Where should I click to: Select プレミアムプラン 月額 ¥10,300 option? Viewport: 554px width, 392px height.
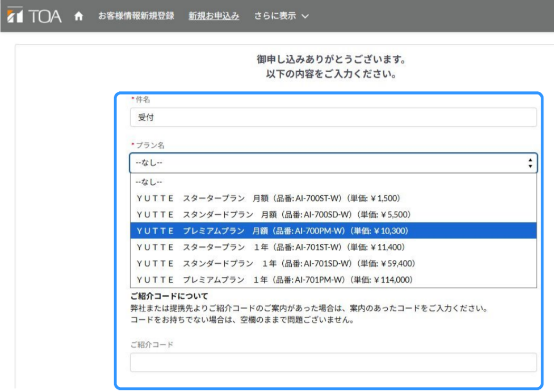coord(333,231)
